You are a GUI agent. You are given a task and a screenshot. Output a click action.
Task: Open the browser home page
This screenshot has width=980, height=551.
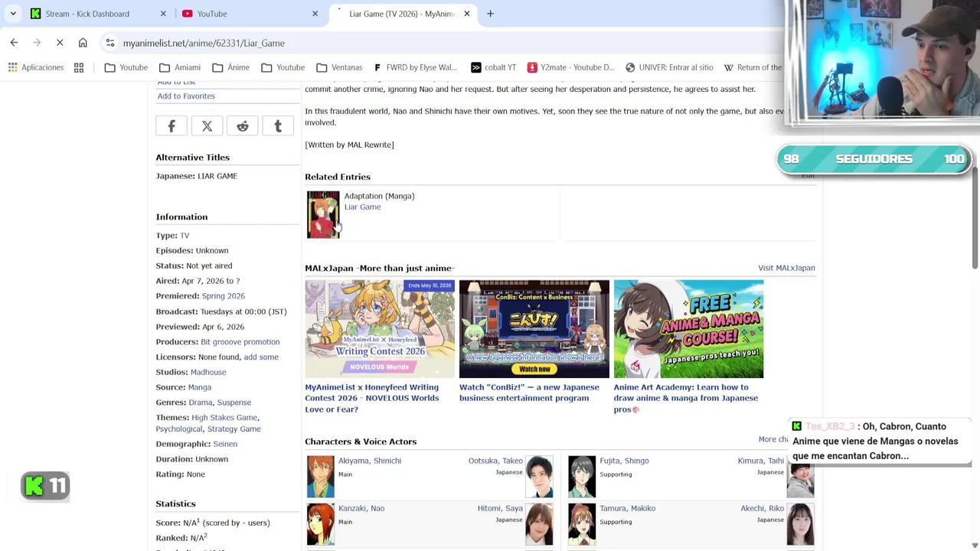pyautogui.click(x=83, y=43)
